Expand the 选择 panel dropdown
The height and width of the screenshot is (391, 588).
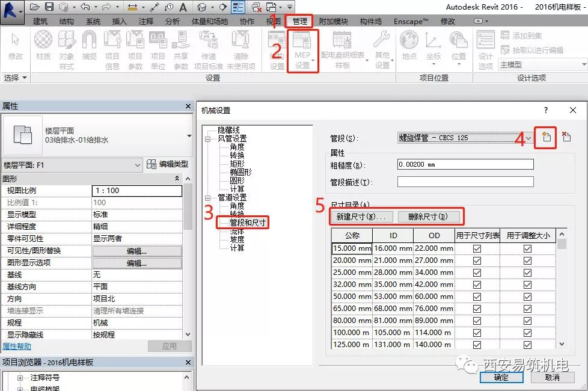click(x=15, y=78)
